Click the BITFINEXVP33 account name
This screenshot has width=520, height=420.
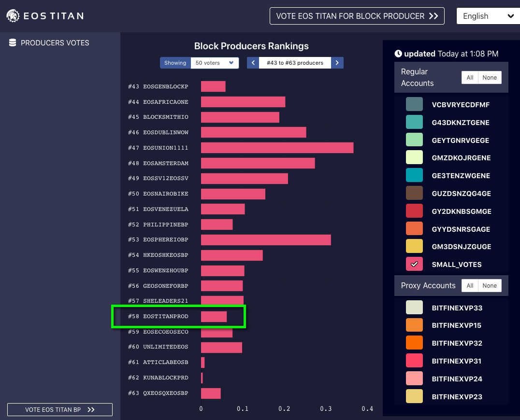(457, 308)
